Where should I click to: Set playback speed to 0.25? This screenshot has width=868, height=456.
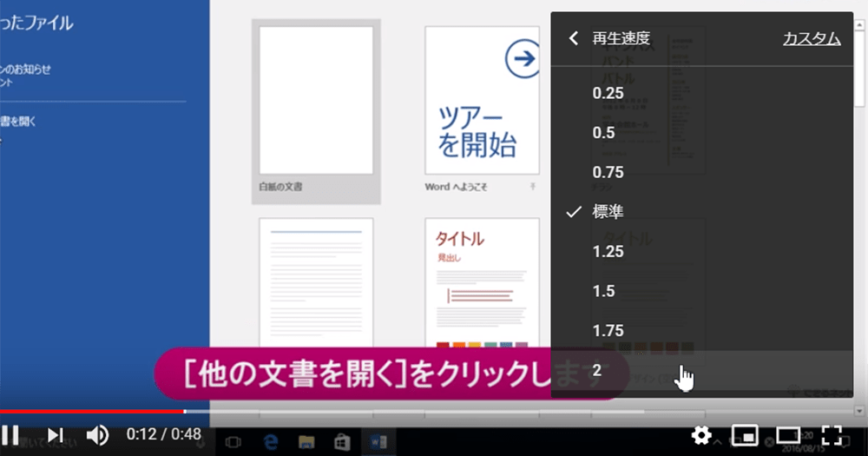(702, 93)
